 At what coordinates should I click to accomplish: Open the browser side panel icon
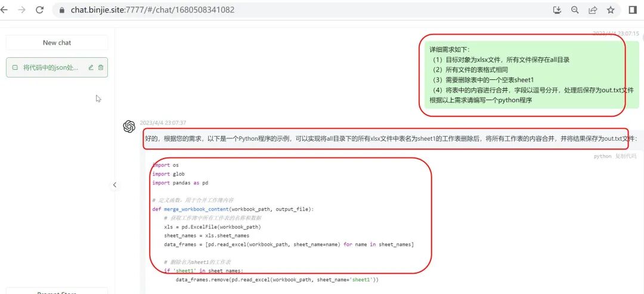pyautogui.click(x=633, y=10)
